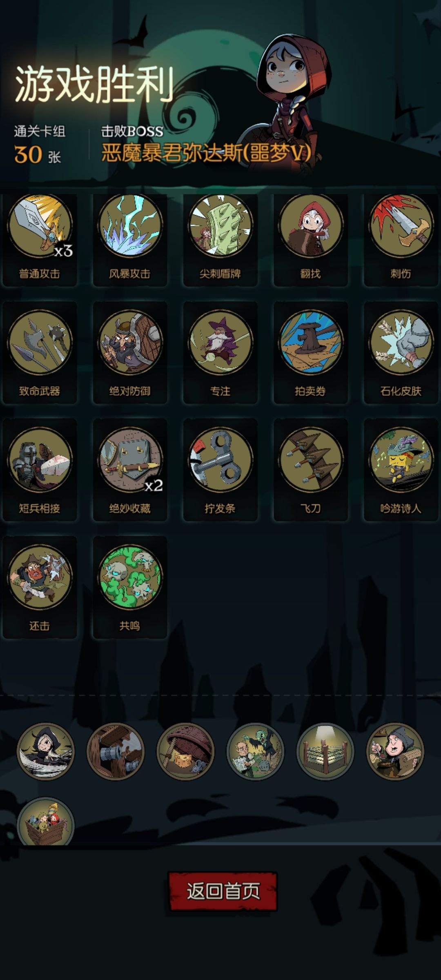
Task: Tap the 短兵相接 knight card
Action: tap(40, 470)
